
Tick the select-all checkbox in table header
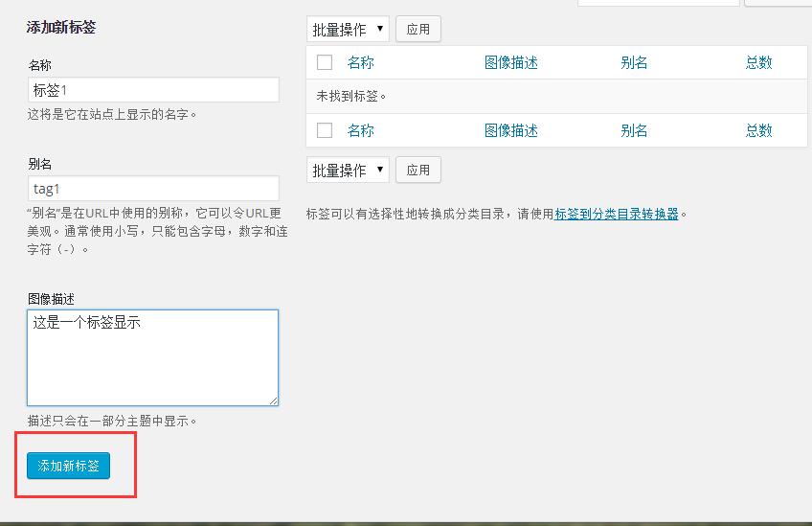tap(325, 63)
